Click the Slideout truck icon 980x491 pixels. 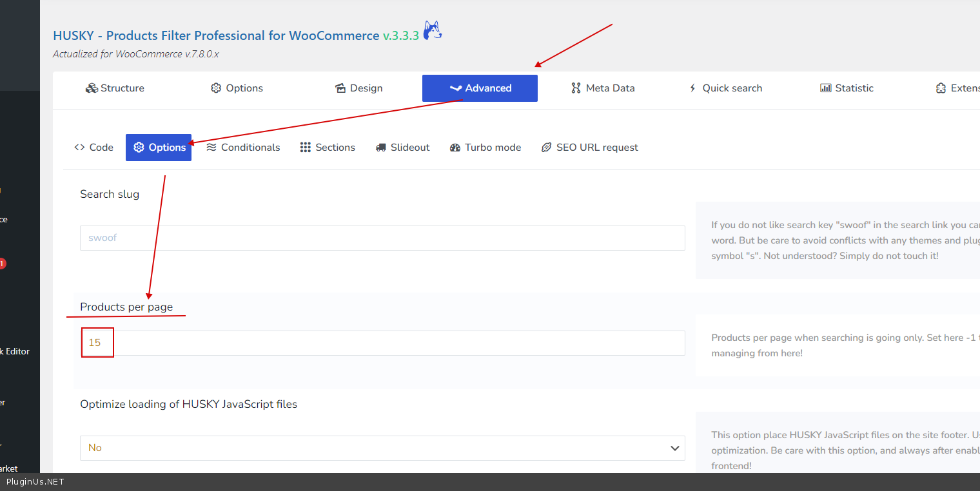381,148
